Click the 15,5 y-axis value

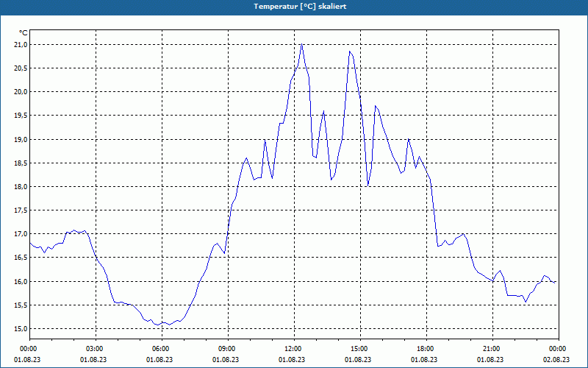(x=21, y=305)
